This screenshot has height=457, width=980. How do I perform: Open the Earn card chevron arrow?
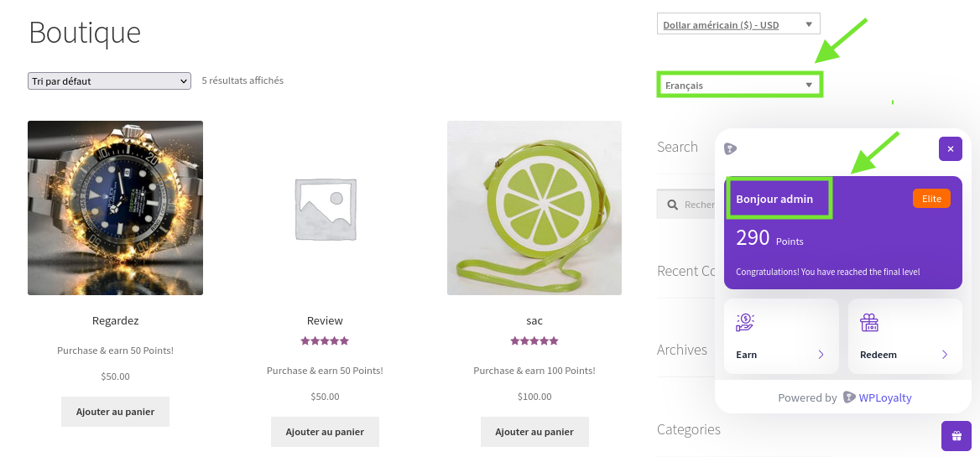click(821, 355)
